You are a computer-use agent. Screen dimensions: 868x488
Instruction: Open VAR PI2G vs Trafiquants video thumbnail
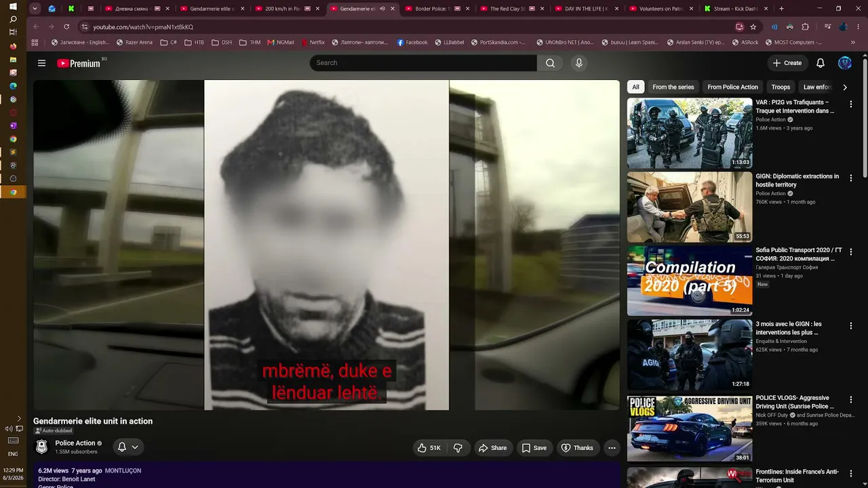[690, 134]
